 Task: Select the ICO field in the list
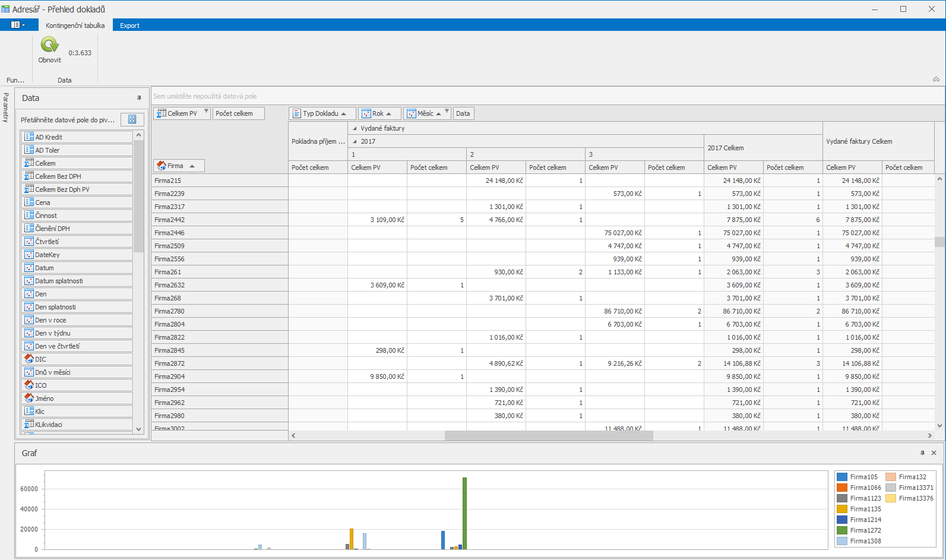(x=77, y=385)
